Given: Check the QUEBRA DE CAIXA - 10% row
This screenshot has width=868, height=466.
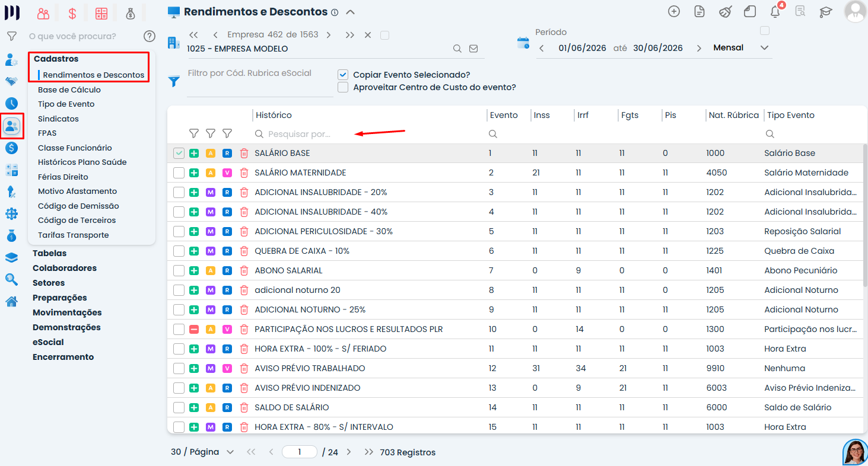Looking at the screenshot, I should coord(179,251).
